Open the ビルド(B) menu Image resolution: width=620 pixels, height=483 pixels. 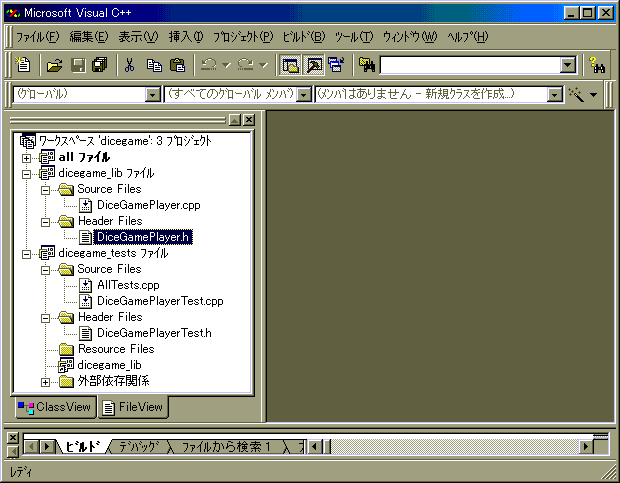click(x=304, y=37)
